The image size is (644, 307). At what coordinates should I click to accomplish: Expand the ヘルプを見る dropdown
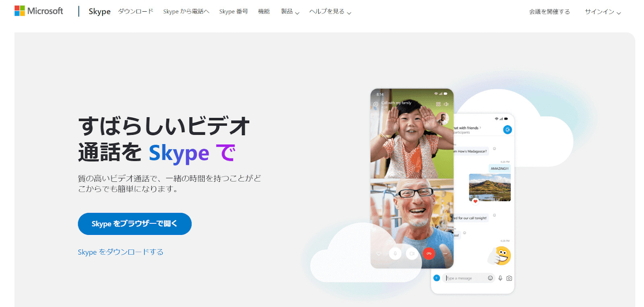330,11
